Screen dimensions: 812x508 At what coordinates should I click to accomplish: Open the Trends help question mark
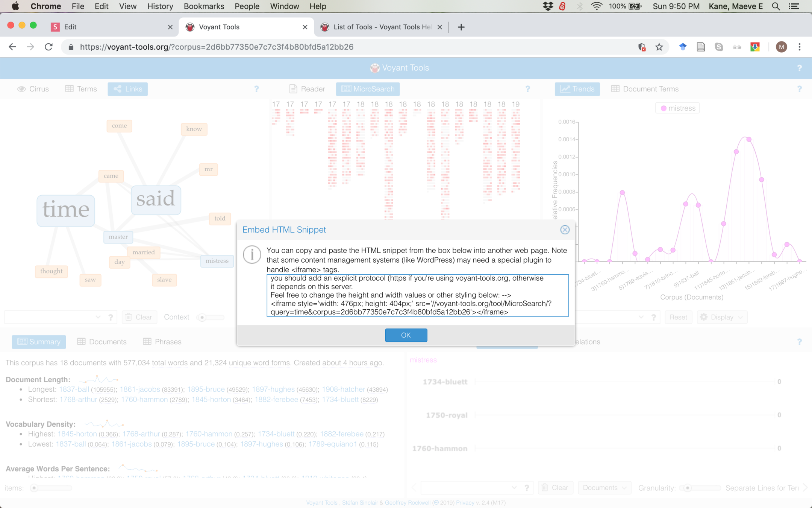click(x=799, y=89)
